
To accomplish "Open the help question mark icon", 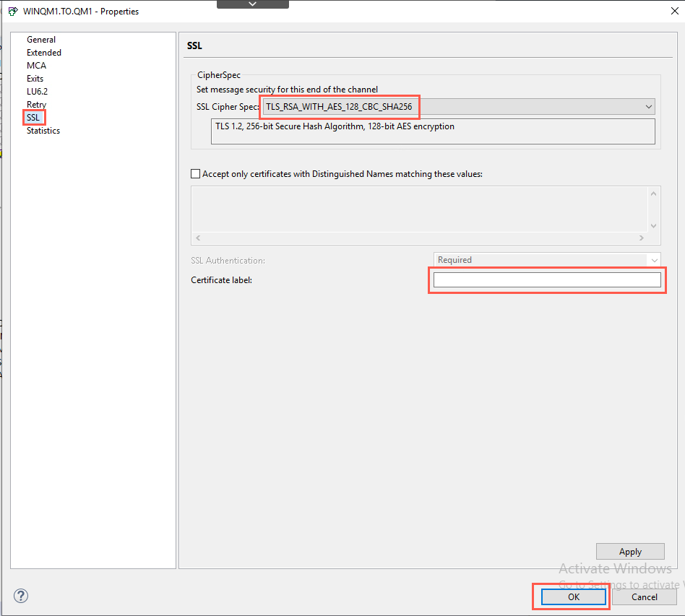I will click(x=20, y=596).
